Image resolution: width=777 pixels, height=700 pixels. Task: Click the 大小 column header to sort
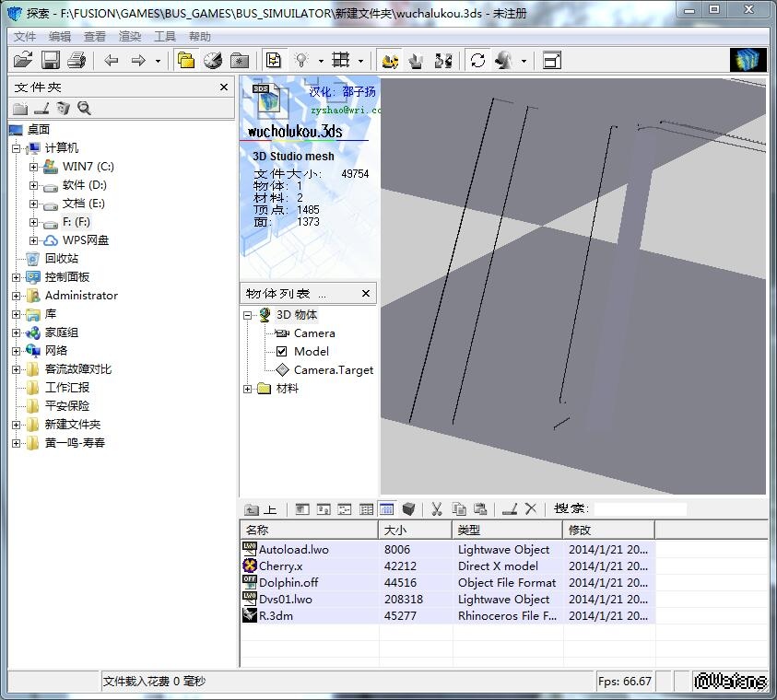415,530
